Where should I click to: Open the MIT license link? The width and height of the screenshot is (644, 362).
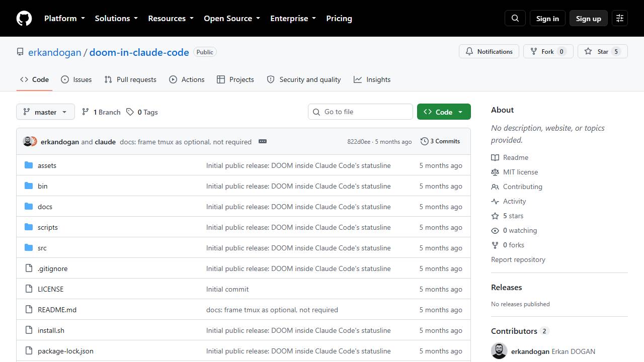[520, 172]
